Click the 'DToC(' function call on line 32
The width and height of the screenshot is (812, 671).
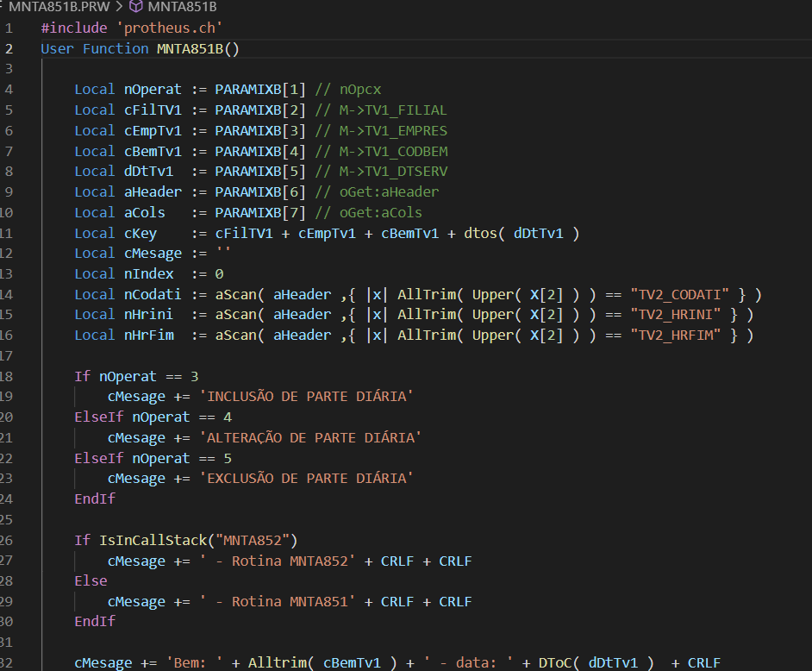(559, 662)
